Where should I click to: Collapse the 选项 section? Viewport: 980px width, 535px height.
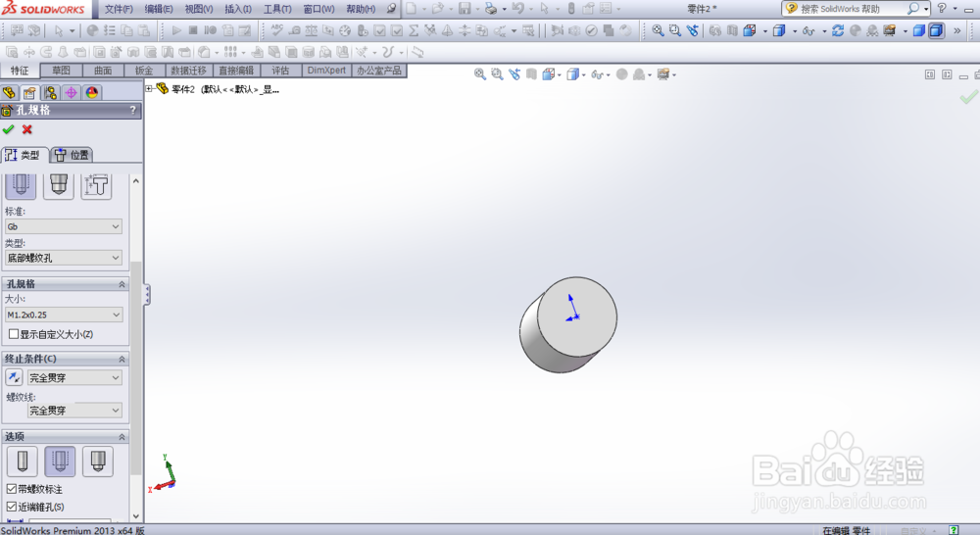122,436
